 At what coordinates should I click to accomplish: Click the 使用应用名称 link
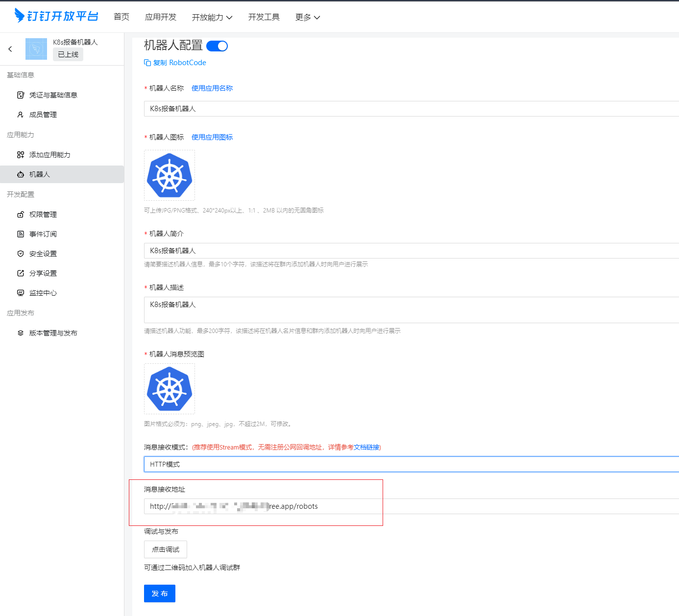[212, 88]
